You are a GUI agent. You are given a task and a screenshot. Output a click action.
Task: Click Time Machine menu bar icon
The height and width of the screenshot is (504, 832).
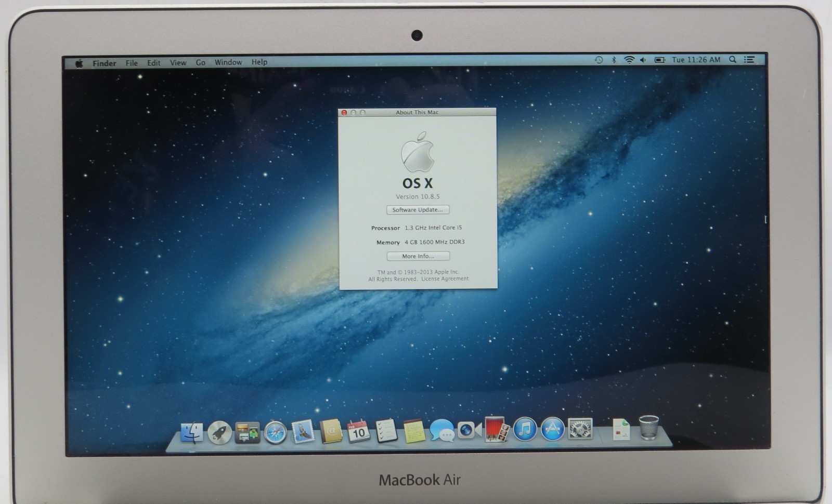tap(599, 60)
